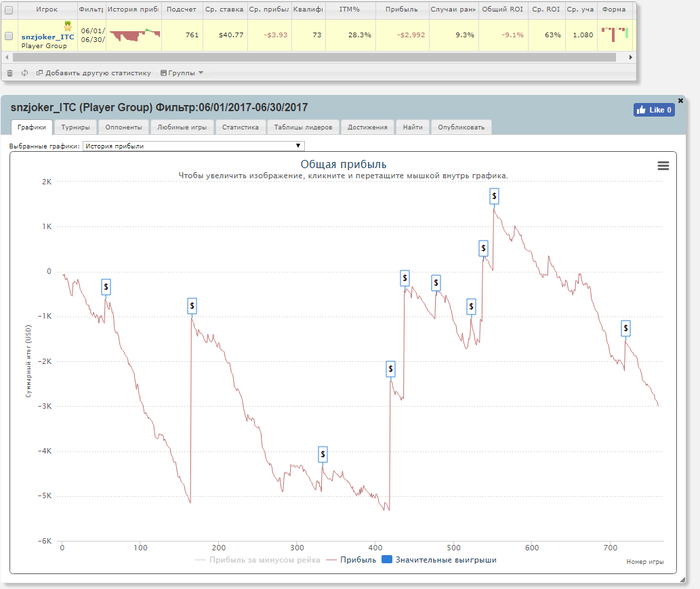Toggle the header select-all checkbox

tap(9, 10)
